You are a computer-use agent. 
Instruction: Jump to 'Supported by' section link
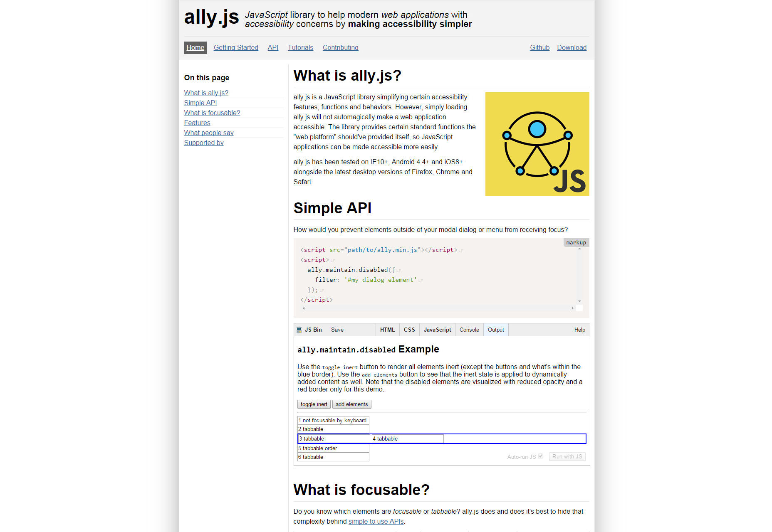point(204,143)
